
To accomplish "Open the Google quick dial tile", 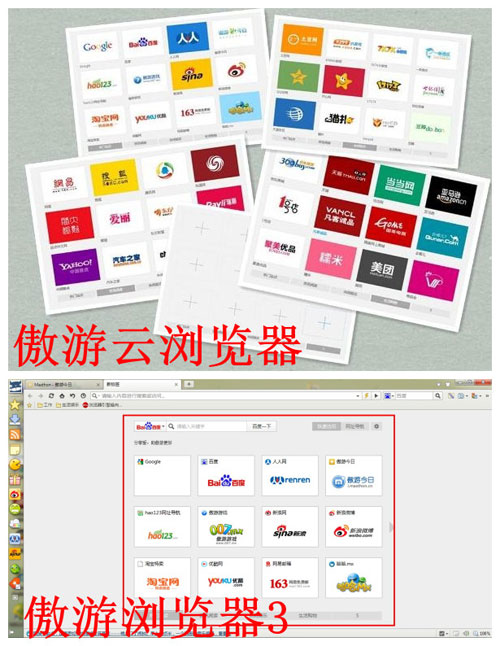I will pos(162,475).
